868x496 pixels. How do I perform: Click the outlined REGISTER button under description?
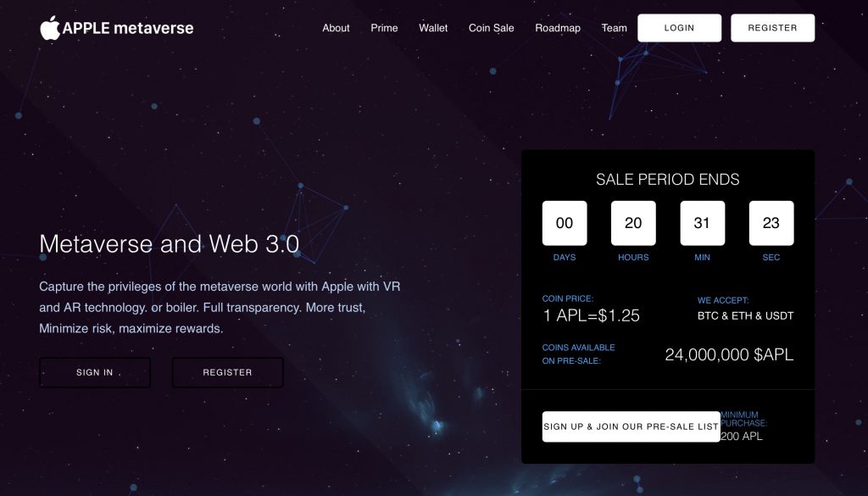pos(227,372)
